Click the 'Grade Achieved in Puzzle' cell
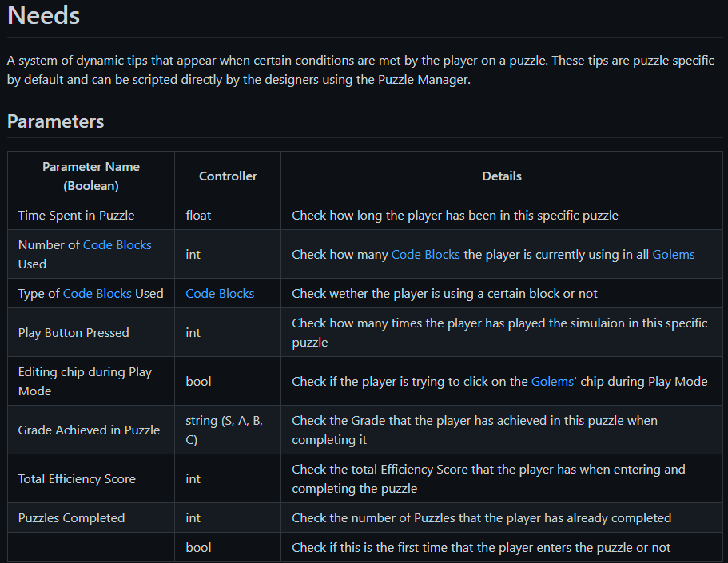Image resolution: width=728 pixels, height=563 pixels. [x=89, y=430]
